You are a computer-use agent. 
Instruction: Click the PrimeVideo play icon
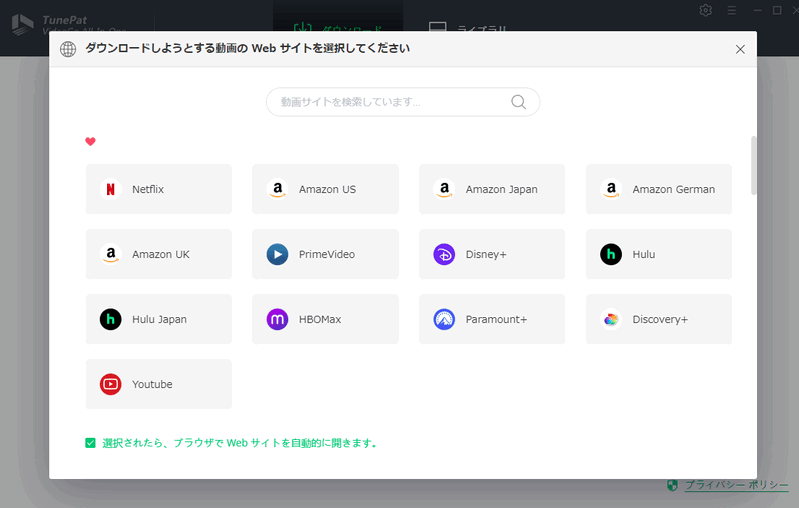point(277,254)
